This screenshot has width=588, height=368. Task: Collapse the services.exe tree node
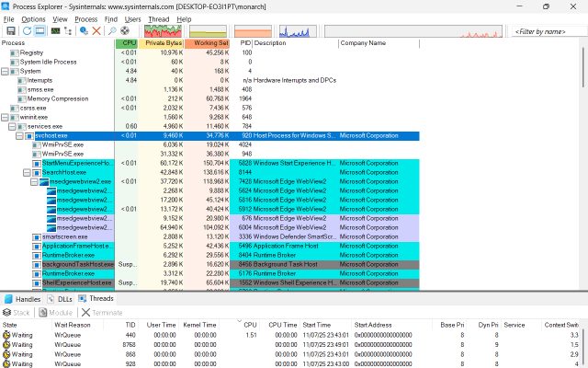(12, 127)
